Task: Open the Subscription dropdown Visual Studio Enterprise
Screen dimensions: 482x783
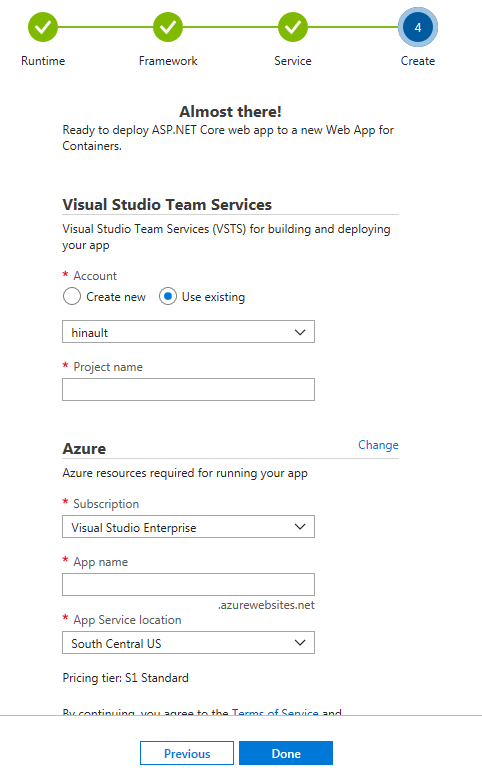Action: tap(188, 527)
